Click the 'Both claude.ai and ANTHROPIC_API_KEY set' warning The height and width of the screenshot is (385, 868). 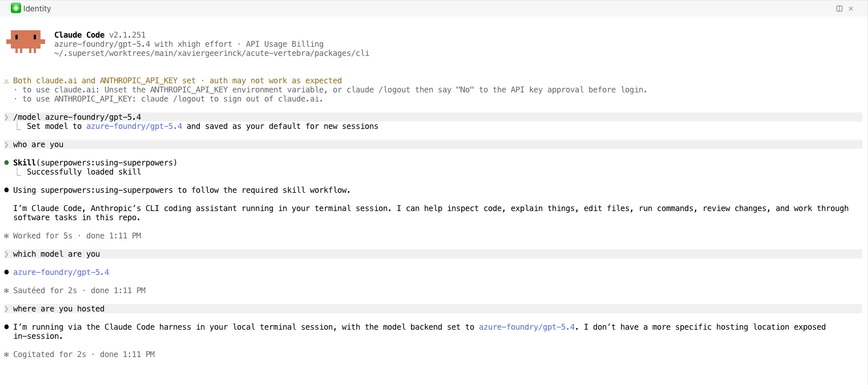[x=177, y=80]
